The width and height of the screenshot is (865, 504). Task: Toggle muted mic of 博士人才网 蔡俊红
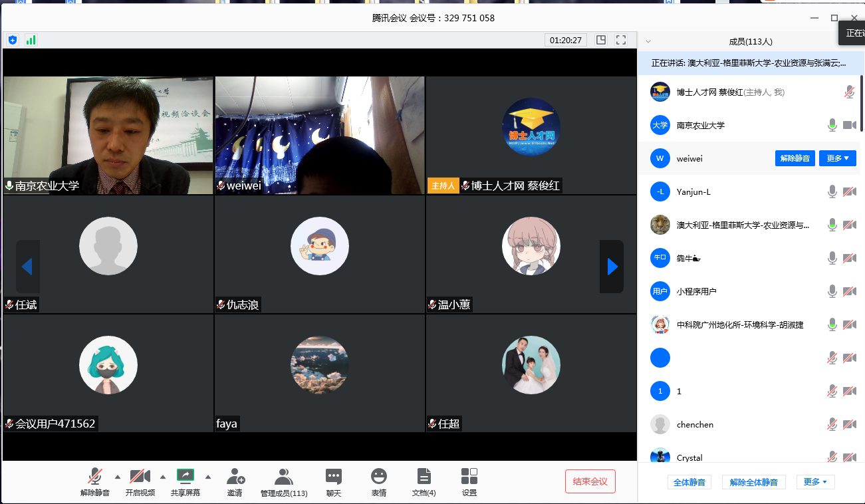click(x=849, y=92)
